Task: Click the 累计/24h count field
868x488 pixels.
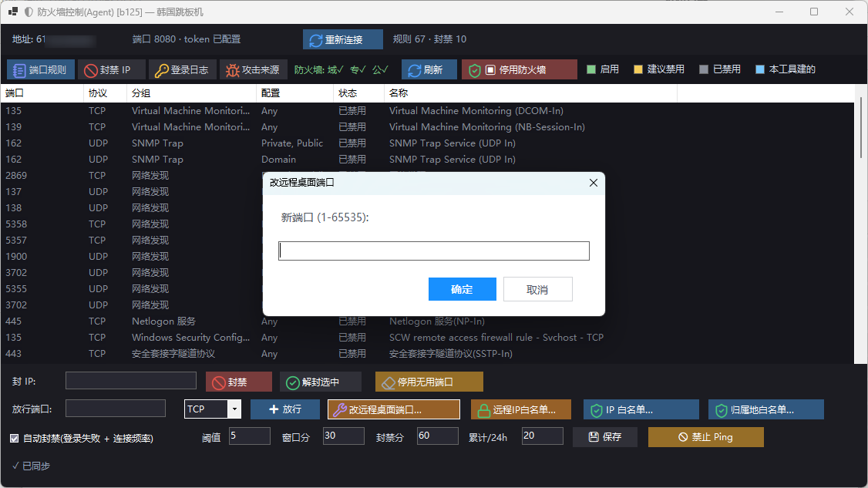Action: (x=543, y=436)
